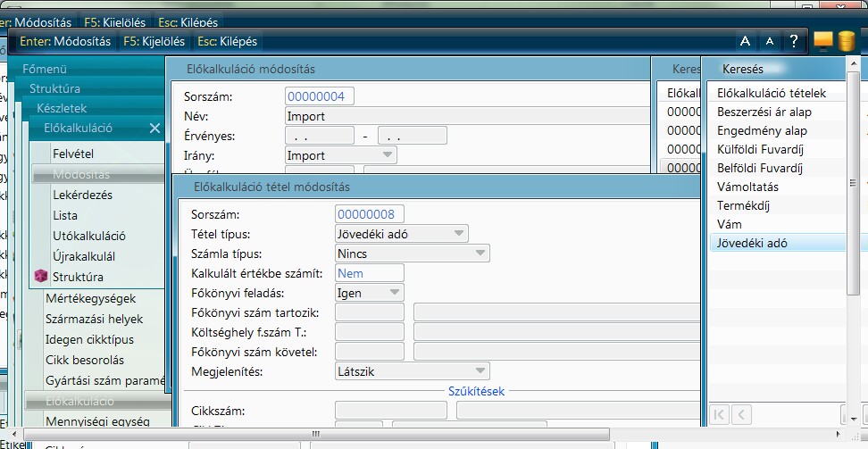The width and height of the screenshot is (868, 449).
Task: Click the Érvényes start date field
Action: [320, 135]
